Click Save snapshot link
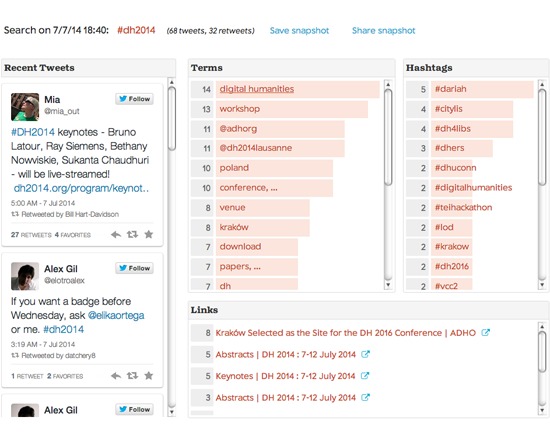Image resolution: width=550 pixels, height=440 pixels. pos(299,31)
